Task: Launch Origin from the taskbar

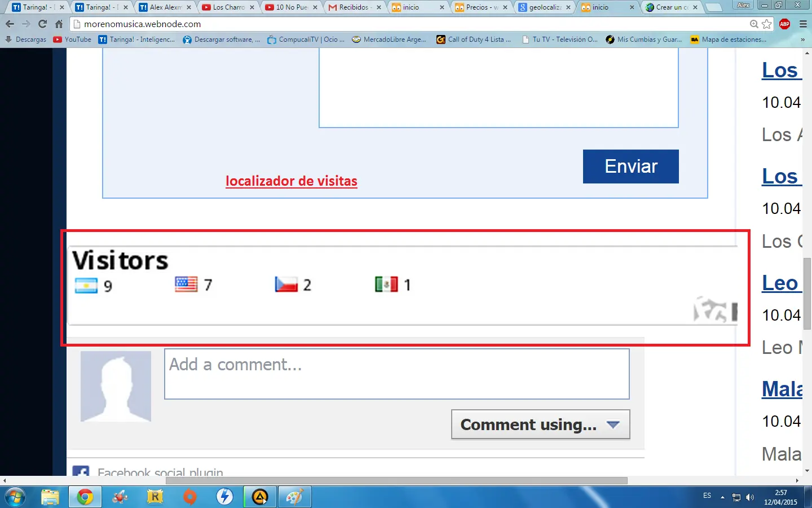Action: click(190, 497)
